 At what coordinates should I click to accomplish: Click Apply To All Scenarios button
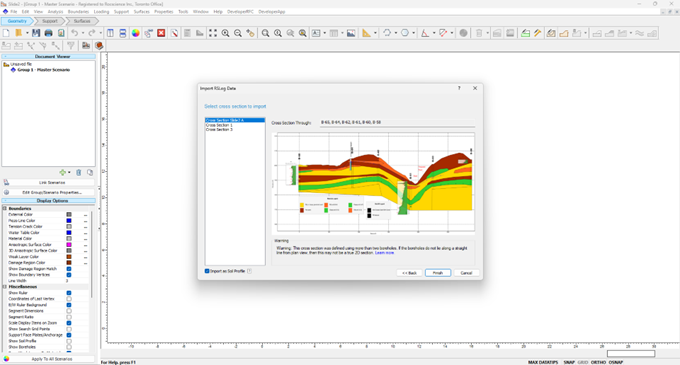tap(49, 359)
